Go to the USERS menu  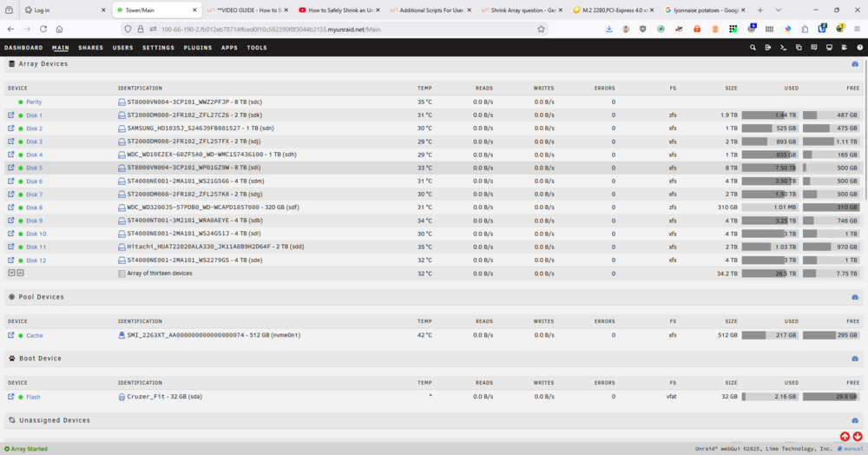pos(123,48)
